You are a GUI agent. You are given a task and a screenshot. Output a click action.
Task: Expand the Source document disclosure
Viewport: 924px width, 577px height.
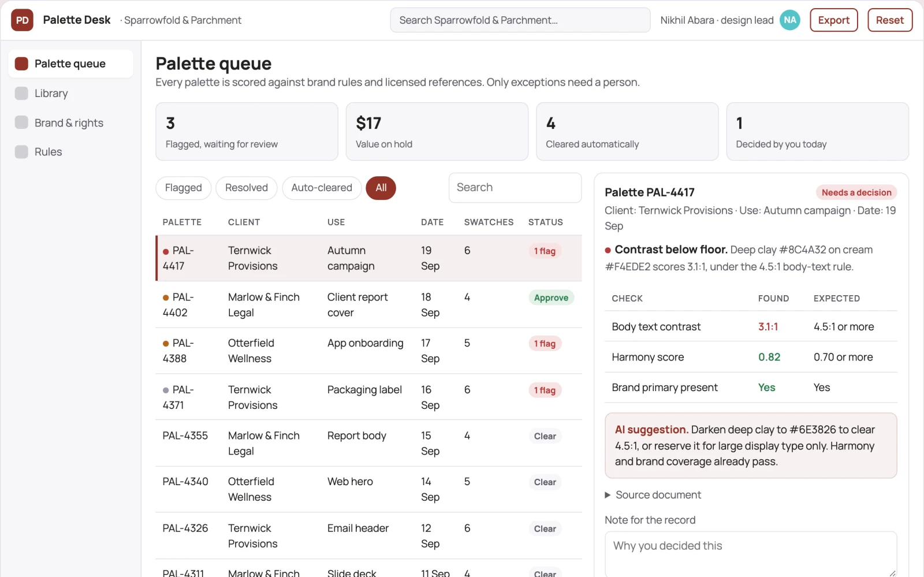tap(653, 495)
